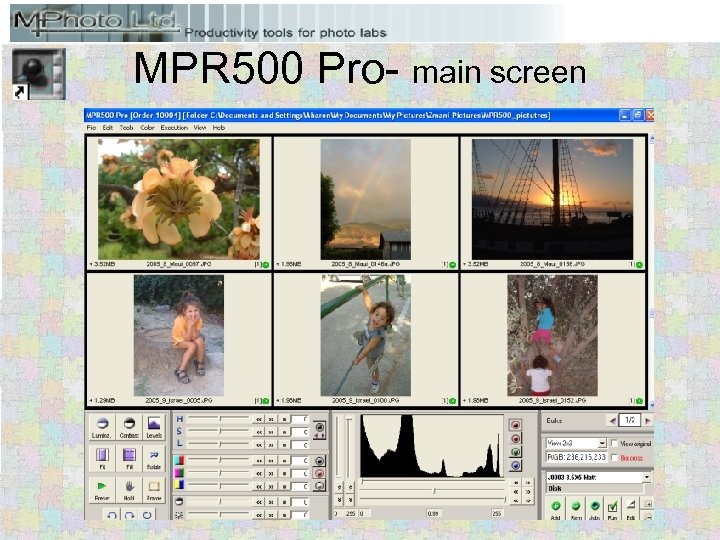Open the Tools menu
Screen dimensions: 720x540
pyautogui.click(x=126, y=128)
